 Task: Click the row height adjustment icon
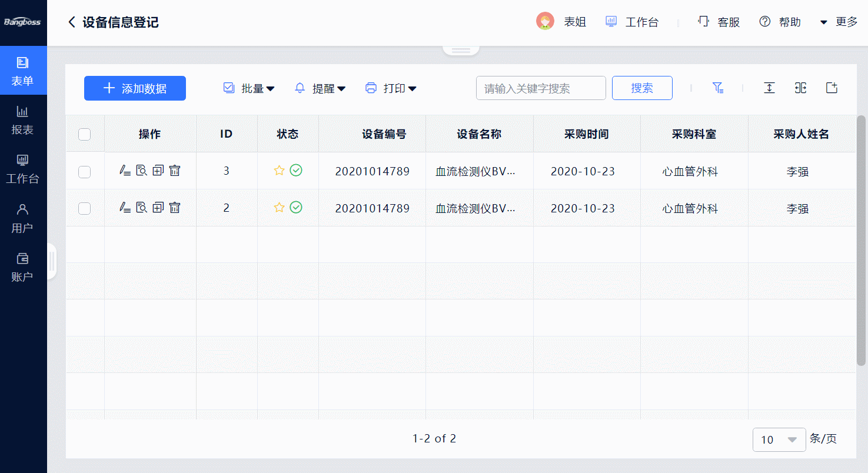769,88
